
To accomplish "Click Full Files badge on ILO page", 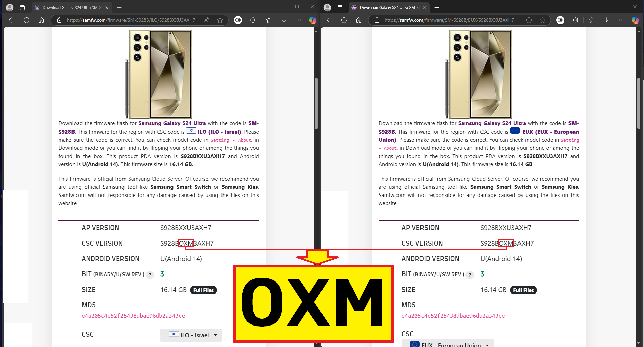I will [x=203, y=290].
